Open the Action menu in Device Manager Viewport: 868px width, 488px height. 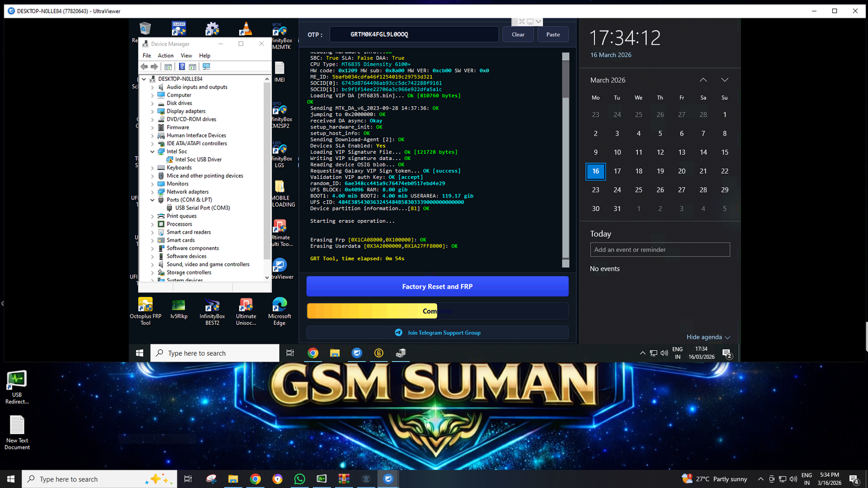click(165, 55)
